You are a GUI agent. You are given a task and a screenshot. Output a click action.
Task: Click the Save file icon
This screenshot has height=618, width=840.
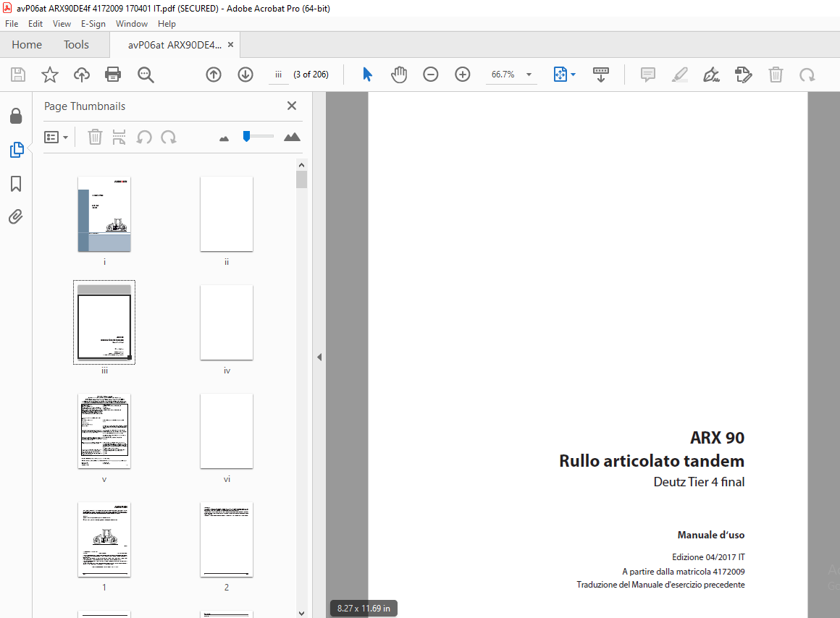coord(18,75)
